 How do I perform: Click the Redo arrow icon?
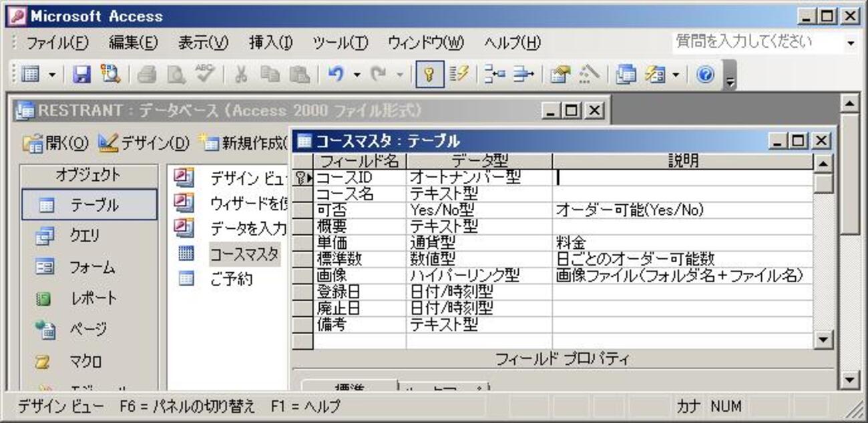click(379, 75)
